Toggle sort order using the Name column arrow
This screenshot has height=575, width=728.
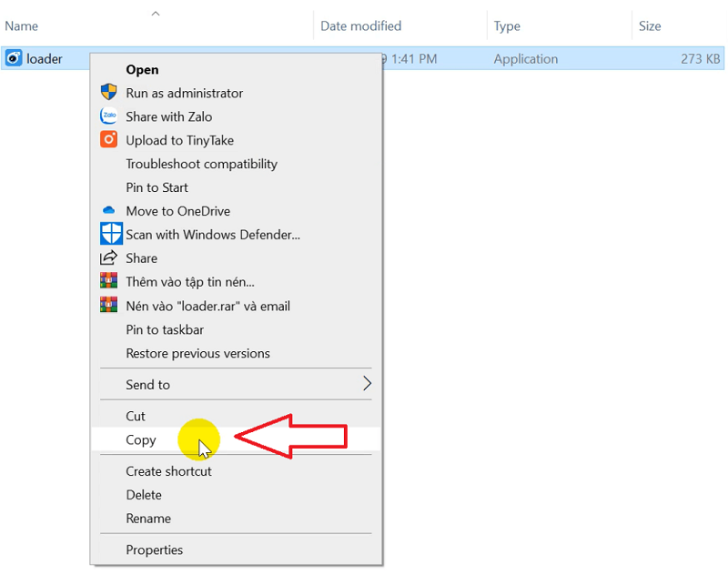pyautogui.click(x=156, y=14)
